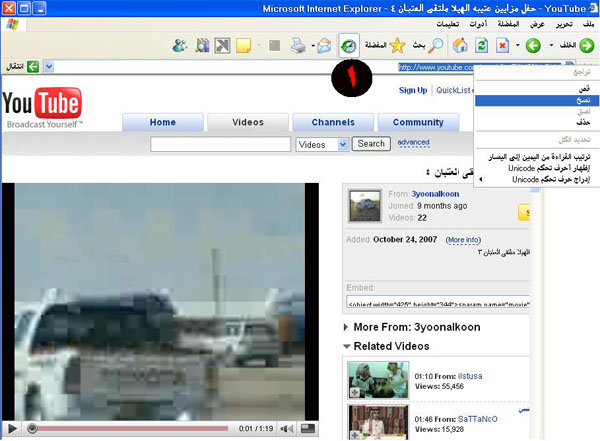Screen dimensions: 600x441
Task: Click the green Forward arrow icon
Action: click(533, 46)
